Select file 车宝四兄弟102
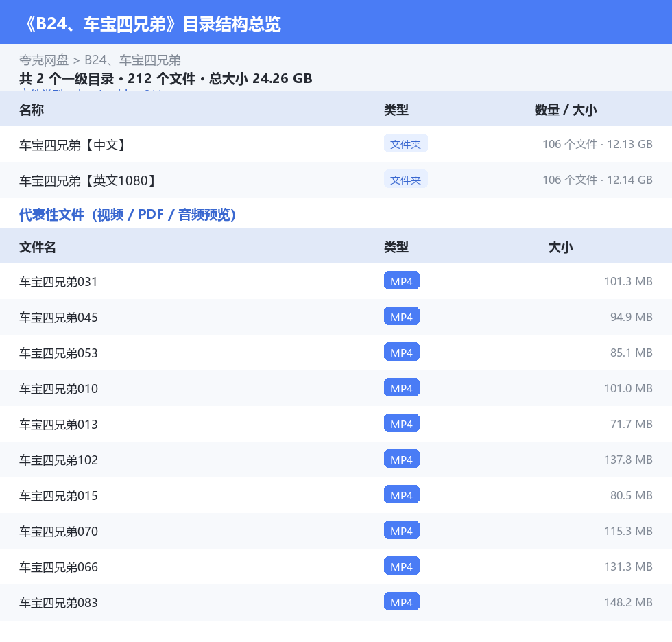Image resolution: width=672 pixels, height=642 pixels. [x=58, y=460]
